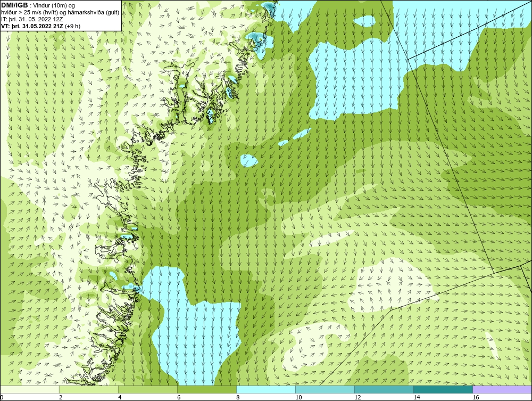The height and width of the screenshot is (401, 532).
Task: Click the purple swatch above 16 m/s
Action: [502, 389]
